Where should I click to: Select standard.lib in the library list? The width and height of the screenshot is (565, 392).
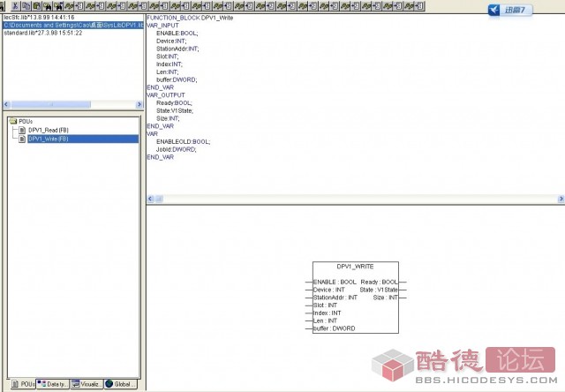coord(42,33)
